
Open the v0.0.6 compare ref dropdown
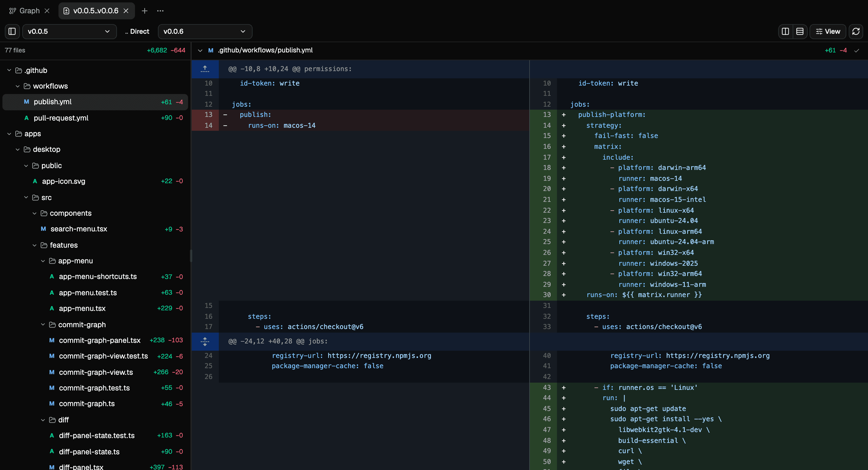point(205,31)
